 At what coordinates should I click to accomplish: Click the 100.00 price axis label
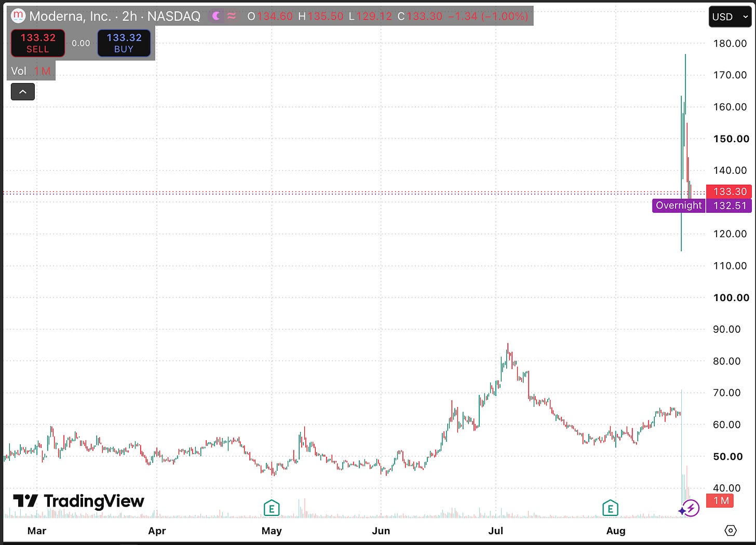point(731,297)
